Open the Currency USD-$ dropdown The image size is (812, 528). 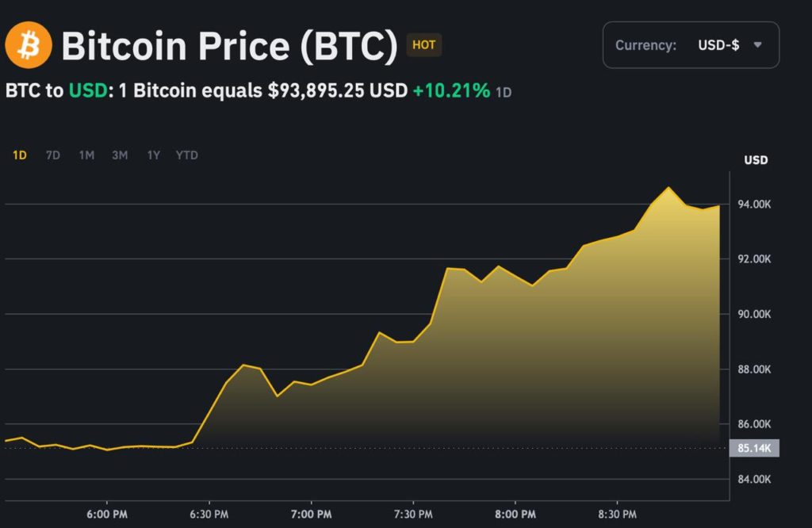690,45
